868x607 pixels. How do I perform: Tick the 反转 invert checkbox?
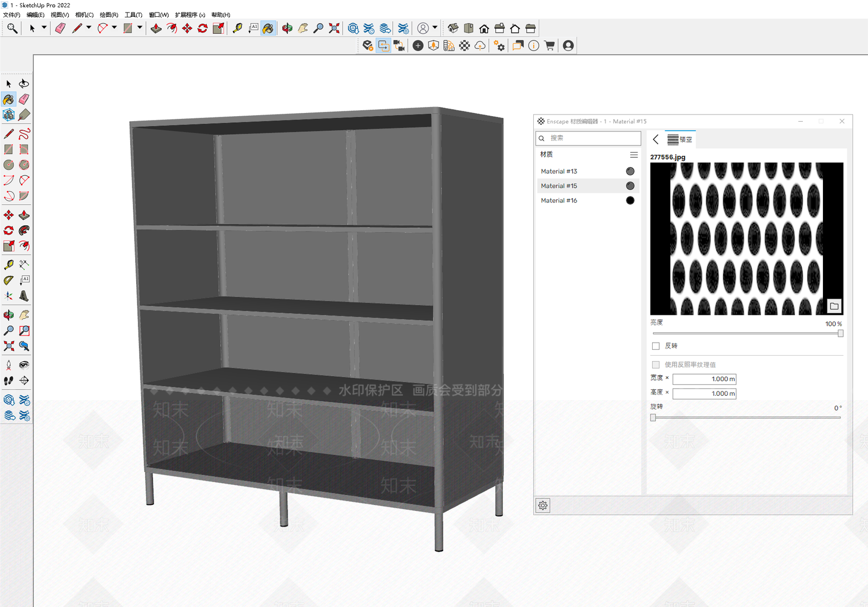pos(656,346)
